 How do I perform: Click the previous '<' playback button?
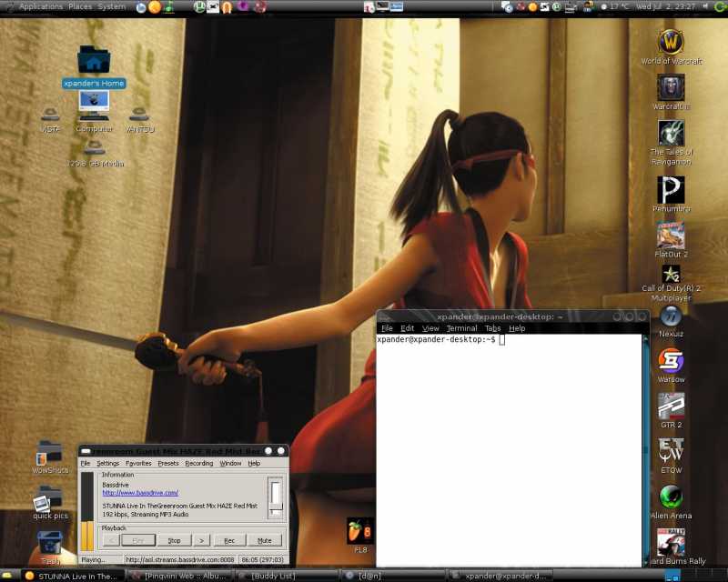[111, 540]
